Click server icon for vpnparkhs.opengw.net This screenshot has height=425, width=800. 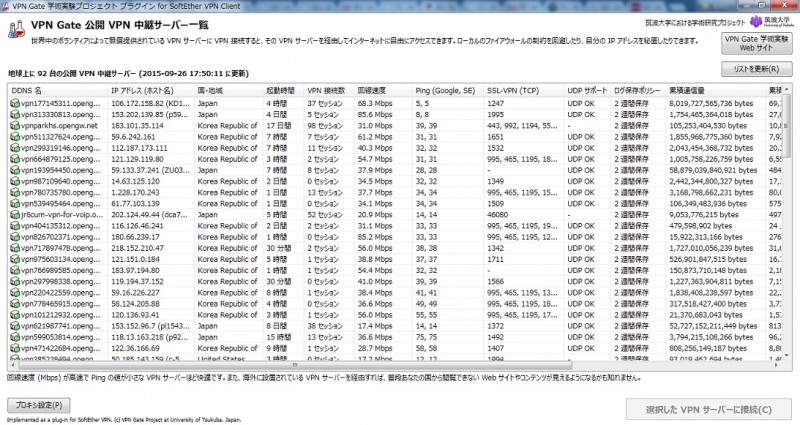point(15,126)
